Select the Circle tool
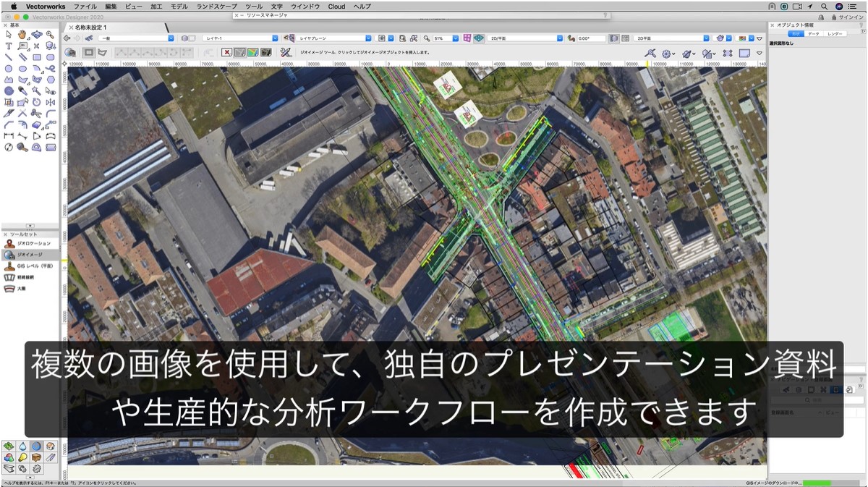The width and height of the screenshot is (868, 487). tap(9, 69)
